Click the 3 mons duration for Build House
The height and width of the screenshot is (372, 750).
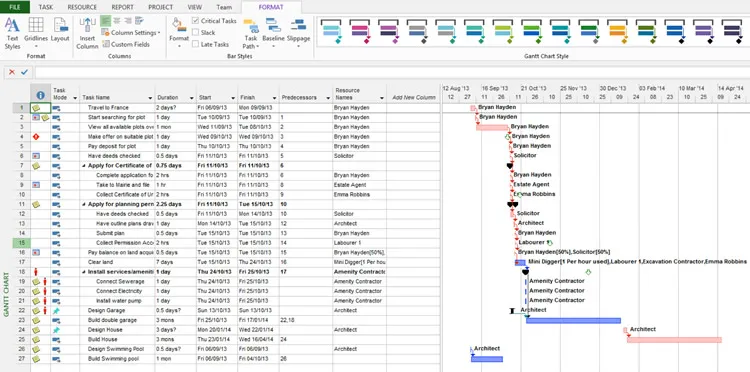pos(165,339)
